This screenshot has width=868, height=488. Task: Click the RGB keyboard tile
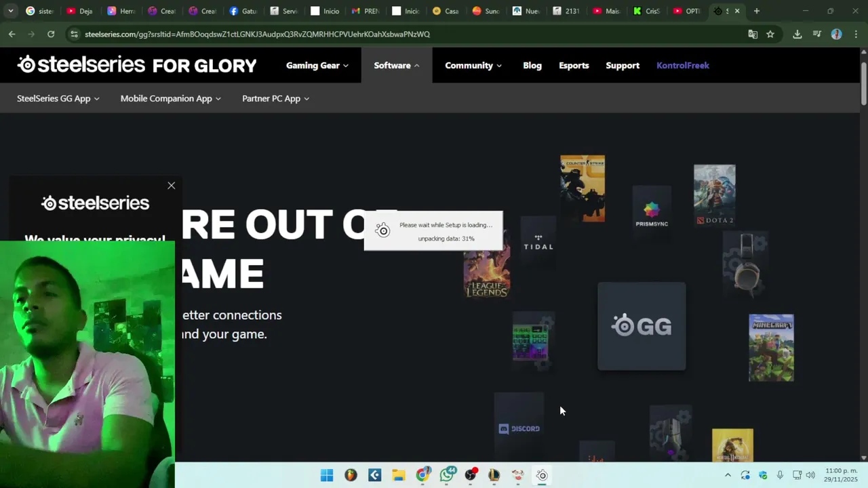point(534,340)
